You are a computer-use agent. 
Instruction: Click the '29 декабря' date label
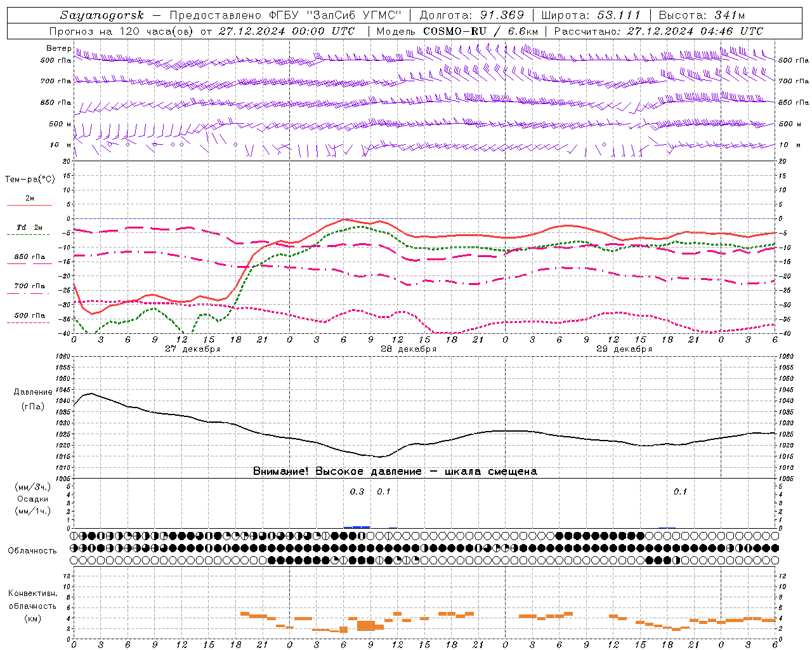point(624,349)
